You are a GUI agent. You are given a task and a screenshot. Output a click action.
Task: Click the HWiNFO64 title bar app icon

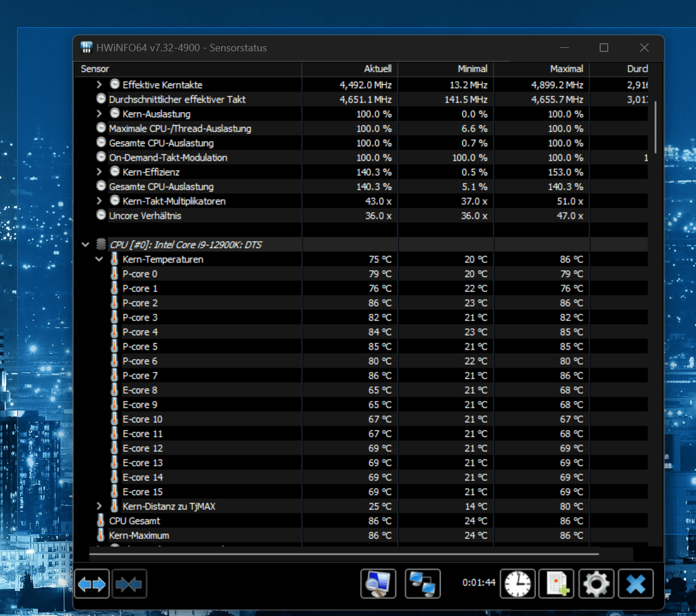(87, 47)
